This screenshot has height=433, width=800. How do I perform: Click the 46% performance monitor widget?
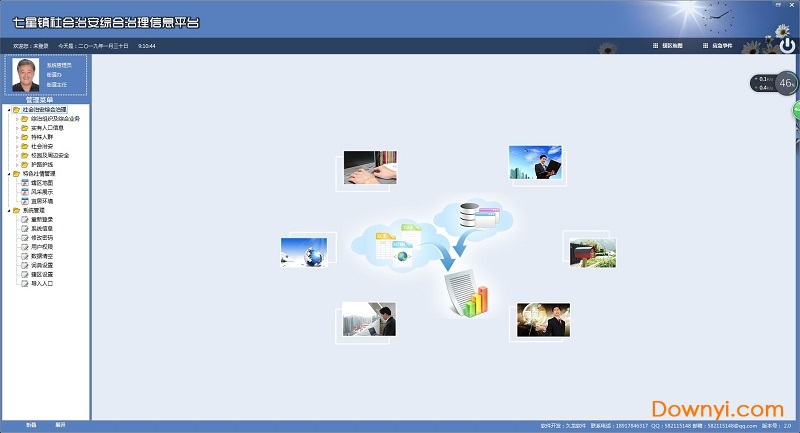click(786, 84)
